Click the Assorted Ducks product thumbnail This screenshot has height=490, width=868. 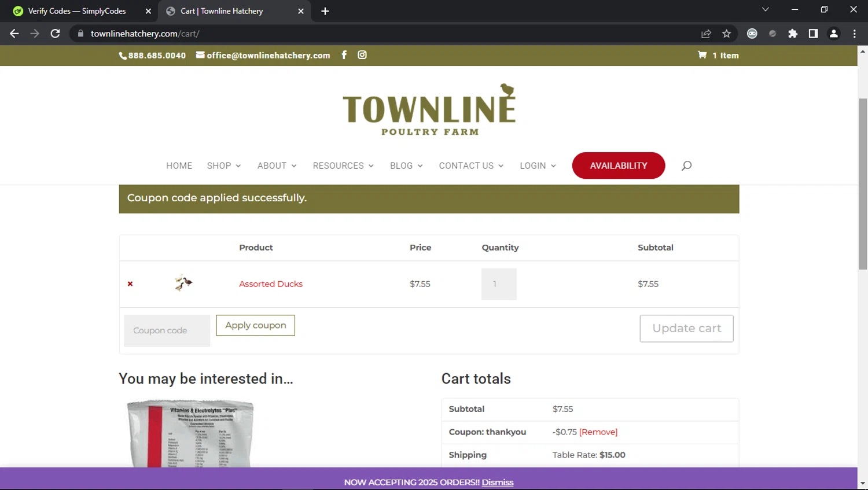pyautogui.click(x=183, y=283)
